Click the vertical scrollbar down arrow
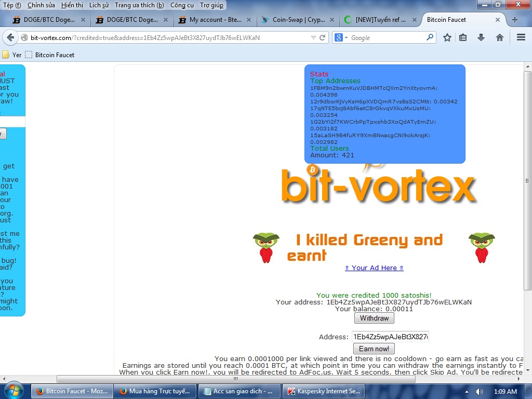Screen dimensions: 532x399 (528, 370)
